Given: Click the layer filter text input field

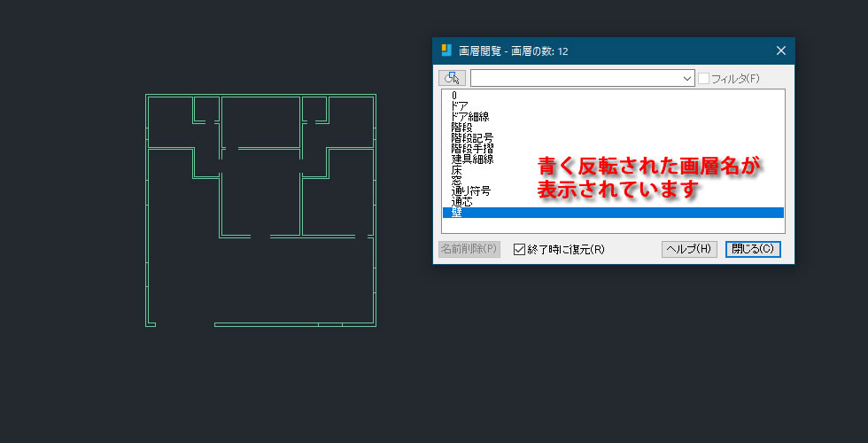Looking at the screenshot, I should tap(577, 79).
